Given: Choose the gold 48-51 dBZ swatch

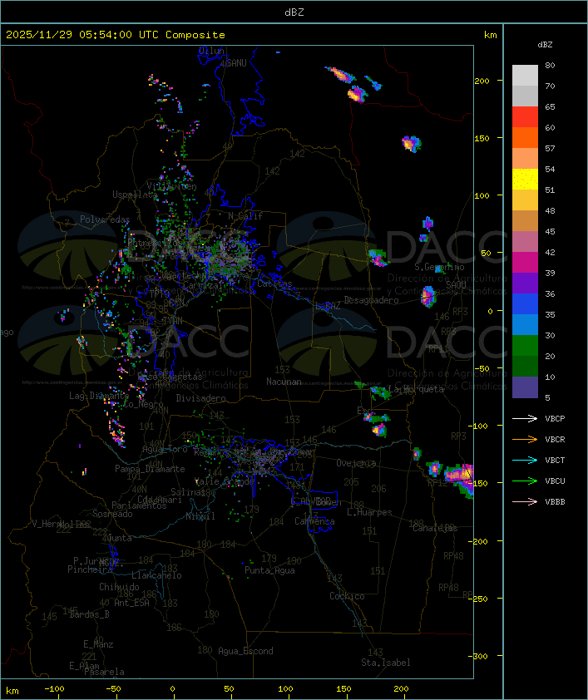Looking at the screenshot, I should pyautogui.click(x=525, y=200).
